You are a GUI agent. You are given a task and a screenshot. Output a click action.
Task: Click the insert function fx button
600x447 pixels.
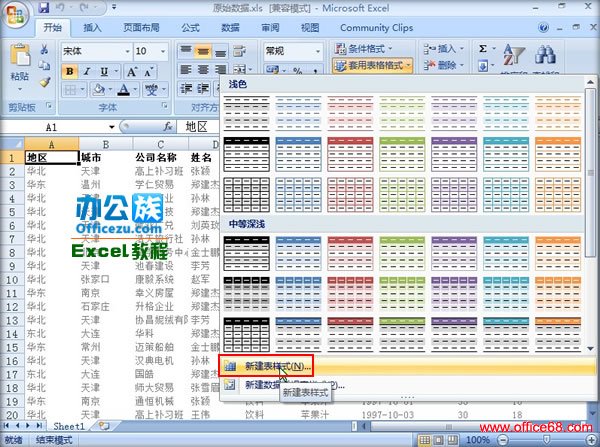coord(168,127)
